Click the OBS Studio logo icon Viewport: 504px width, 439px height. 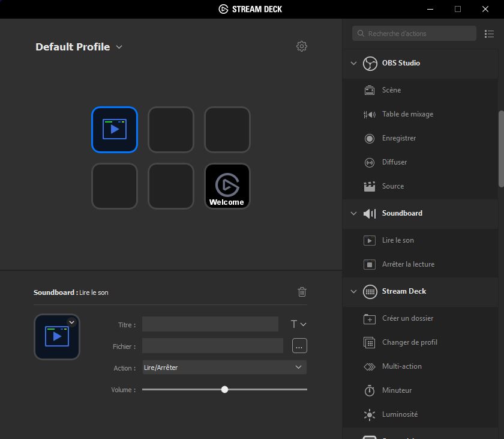click(370, 63)
